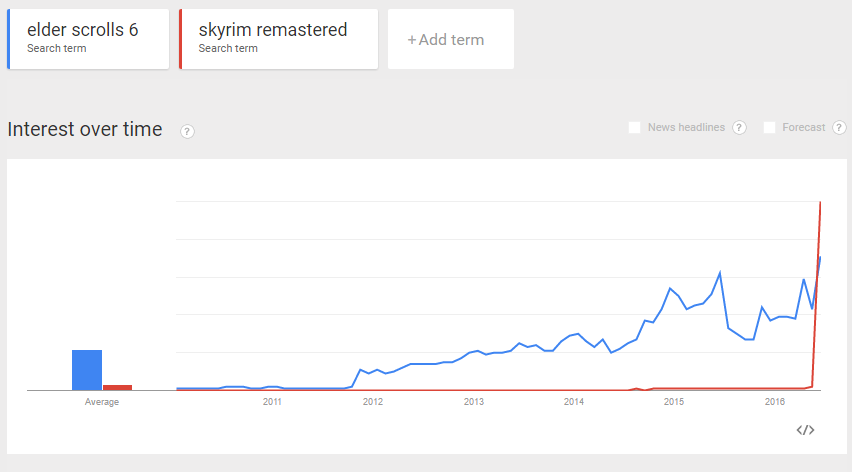Click the red skyrim remastered spike peak
Image resolution: width=852 pixels, height=472 pixels.
tap(820, 203)
